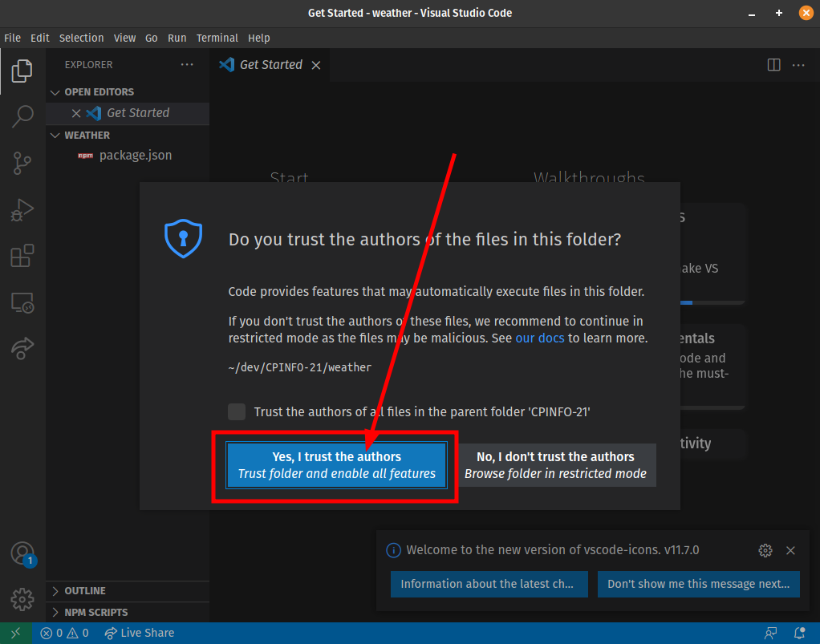Open the our docs link
The width and height of the screenshot is (820, 644).
pyautogui.click(x=539, y=338)
